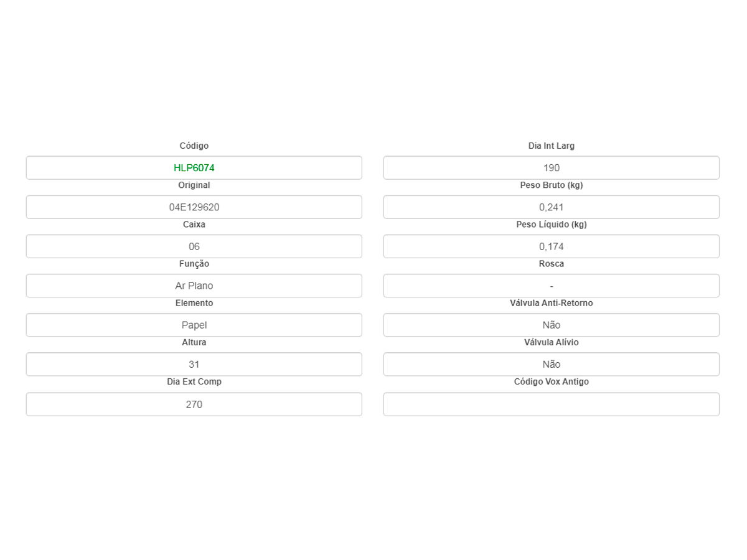
Task: Click the Elemento field showing Papel
Action: 194,325
